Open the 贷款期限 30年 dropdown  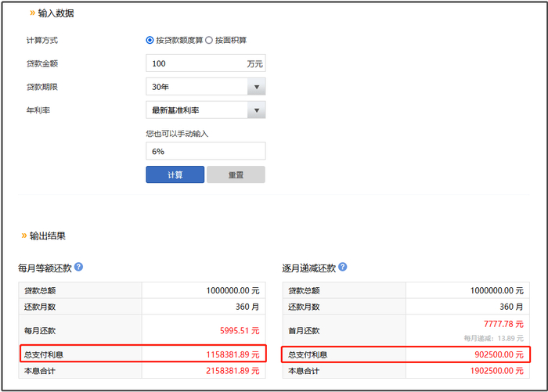pyautogui.click(x=257, y=87)
